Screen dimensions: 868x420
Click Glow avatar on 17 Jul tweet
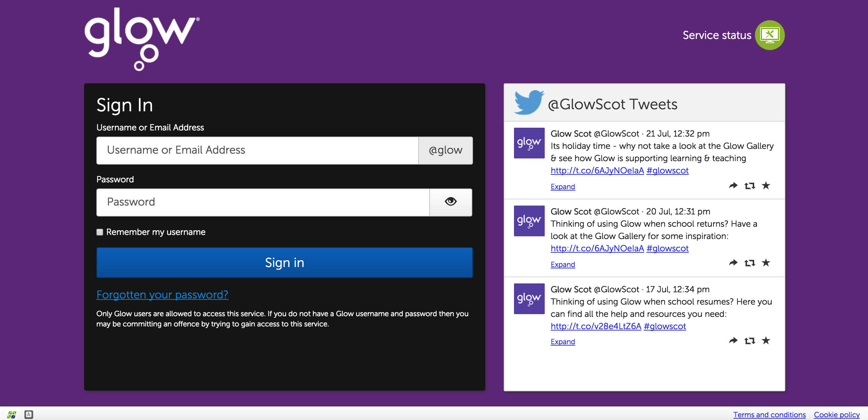[529, 299]
